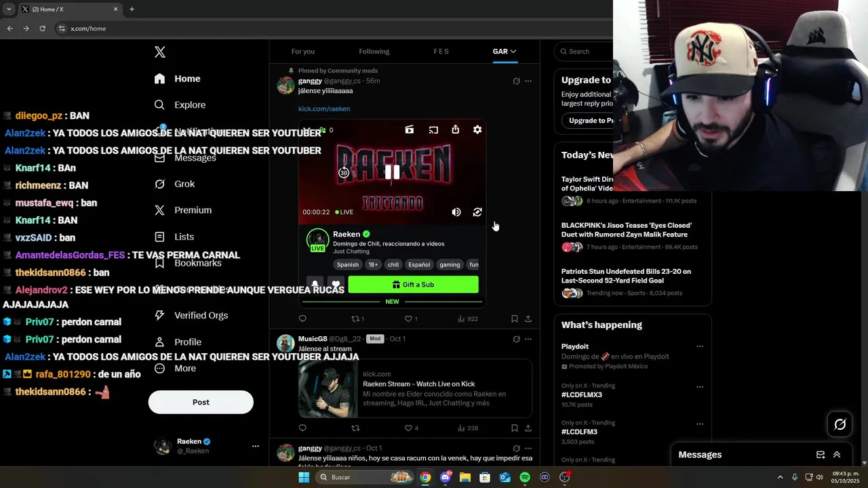Click the 18+ tag chip
Image resolution: width=868 pixels, height=488 pixels.
coord(373,265)
